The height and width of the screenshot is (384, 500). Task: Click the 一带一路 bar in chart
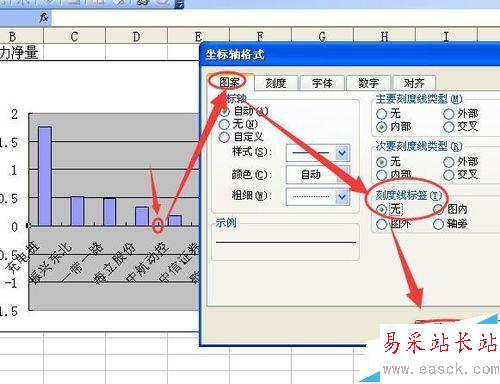point(110,212)
